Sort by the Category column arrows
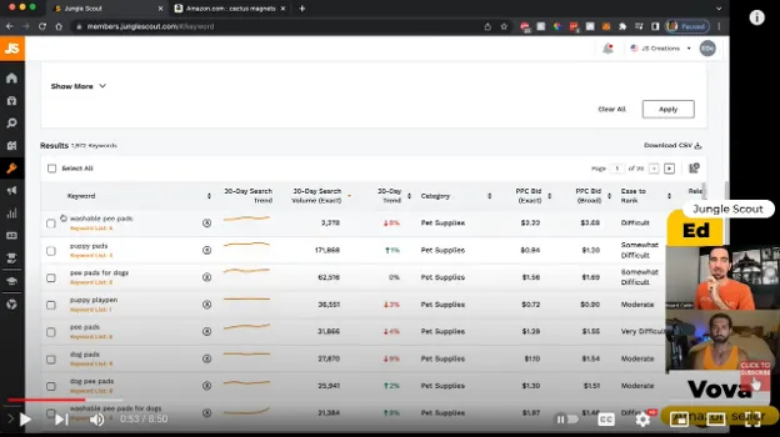This screenshot has width=780, height=437. [489, 196]
